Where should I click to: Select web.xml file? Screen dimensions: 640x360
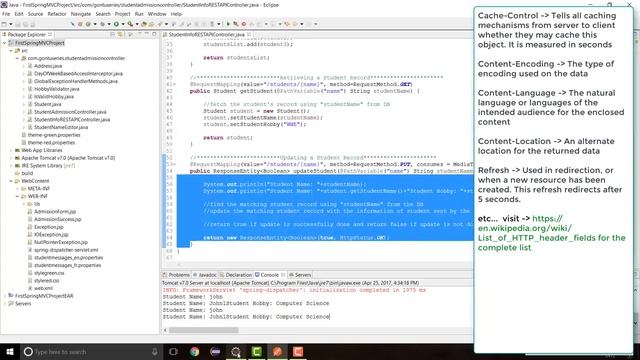pyautogui.click(x=43, y=288)
